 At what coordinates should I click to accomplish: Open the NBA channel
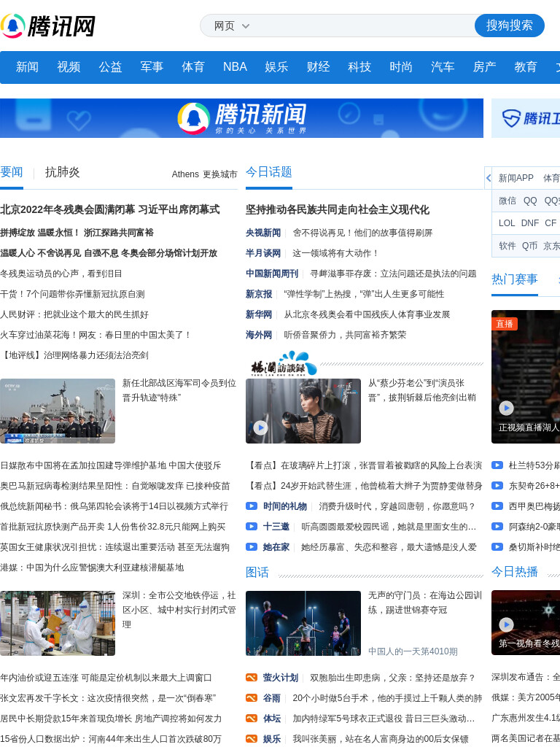[x=235, y=66]
